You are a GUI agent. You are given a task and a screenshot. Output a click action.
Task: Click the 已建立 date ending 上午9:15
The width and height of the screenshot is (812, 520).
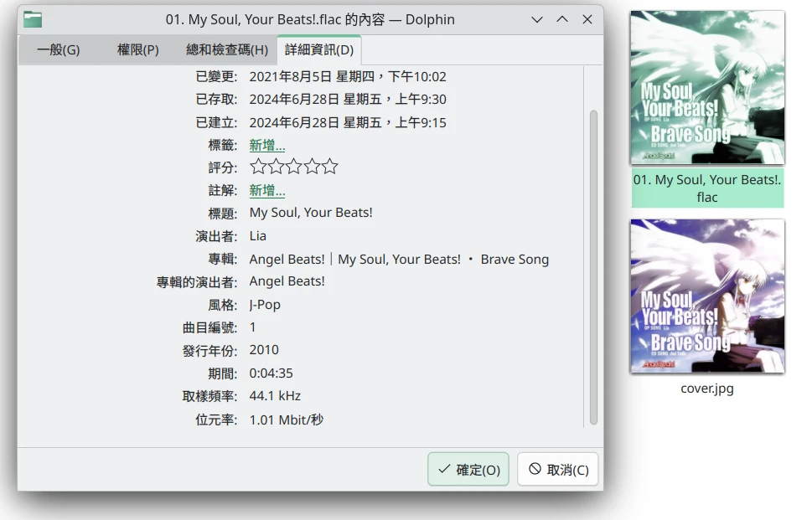(x=348, y=122)
